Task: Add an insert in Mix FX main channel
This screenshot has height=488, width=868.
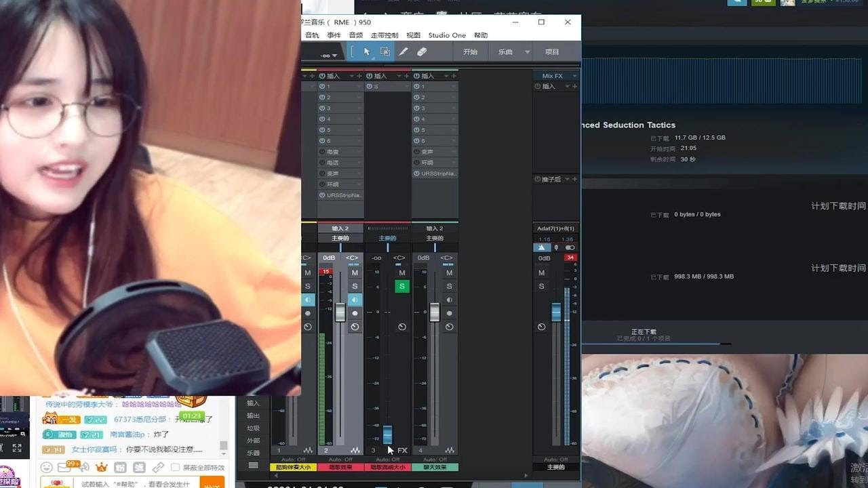Action: 575,86
